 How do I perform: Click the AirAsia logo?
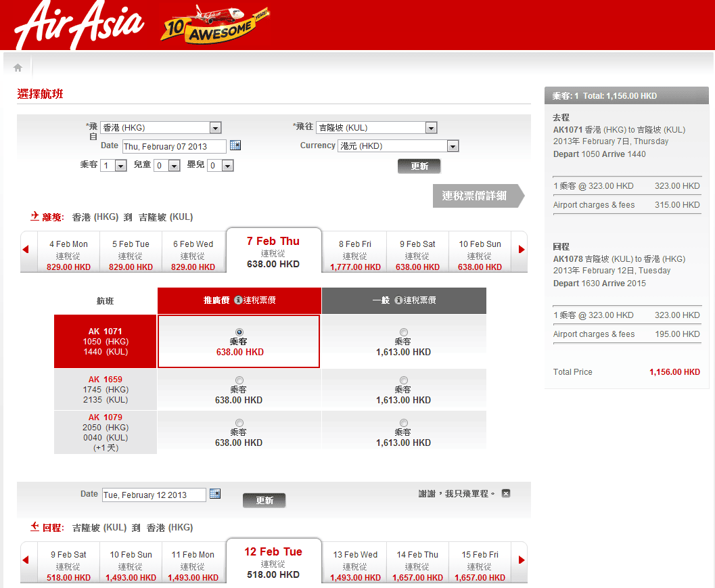(x=79, y=25)
